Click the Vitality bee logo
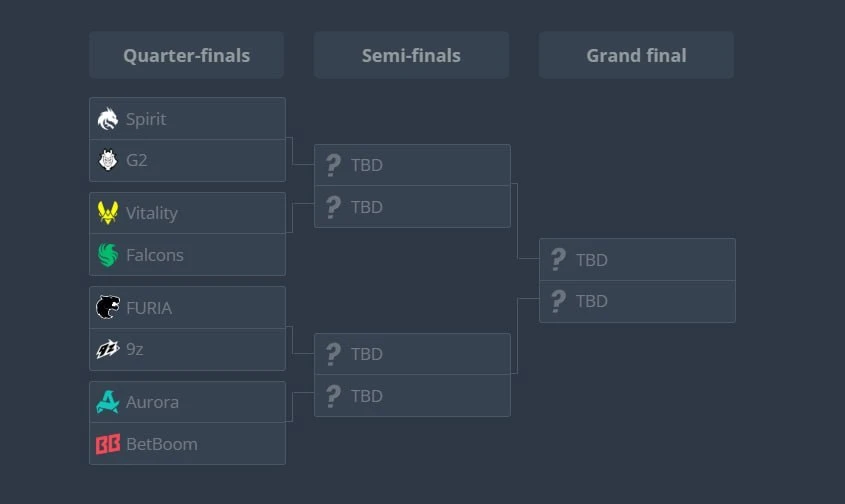This screenshot has height=504, width=845. pyautogui.click(x=108, y=213)
